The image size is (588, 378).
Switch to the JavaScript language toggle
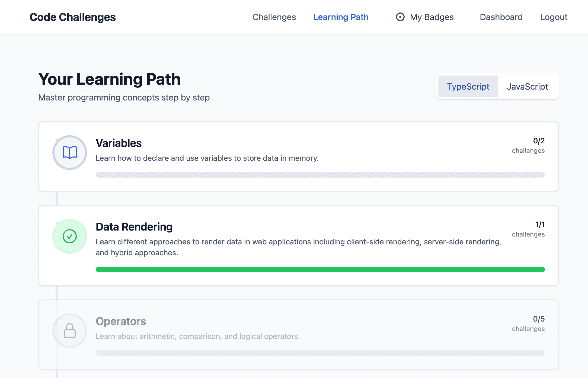click(x=527, y=86)
